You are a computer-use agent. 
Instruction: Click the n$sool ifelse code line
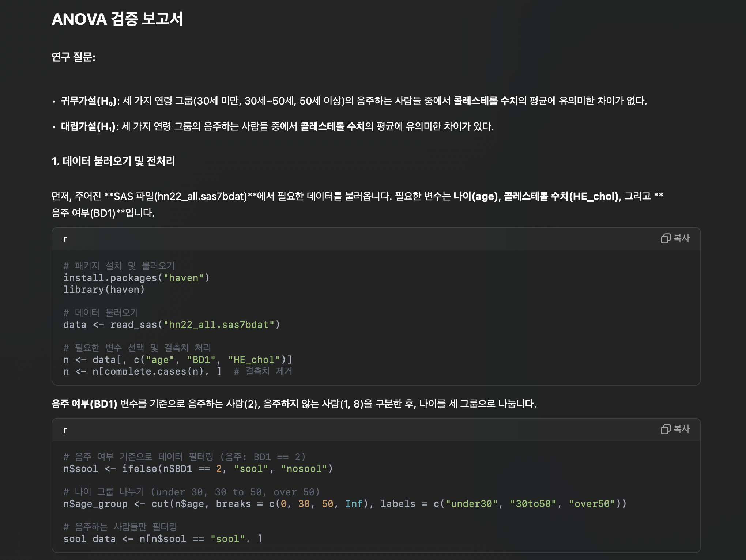(197, 469)
